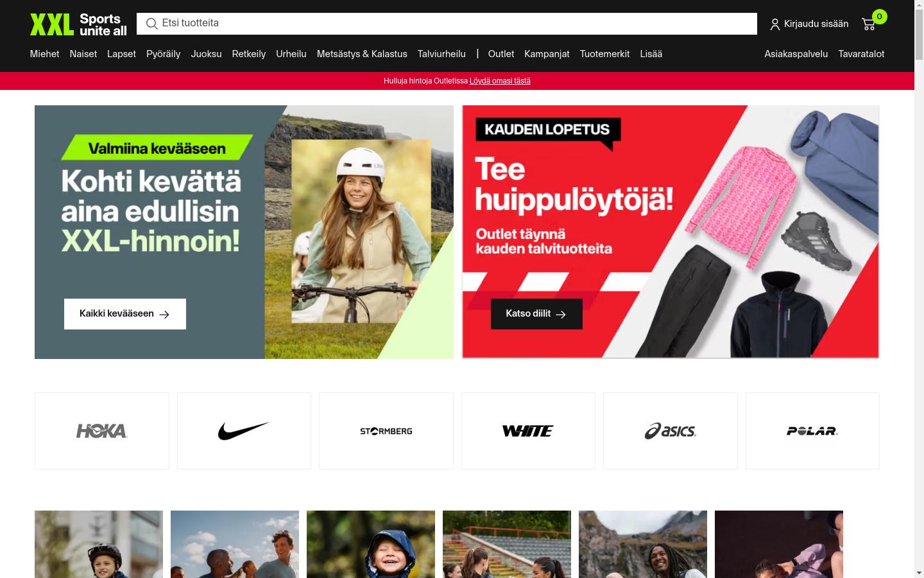Open the Tuotemerkit brands page

[604, 54]
